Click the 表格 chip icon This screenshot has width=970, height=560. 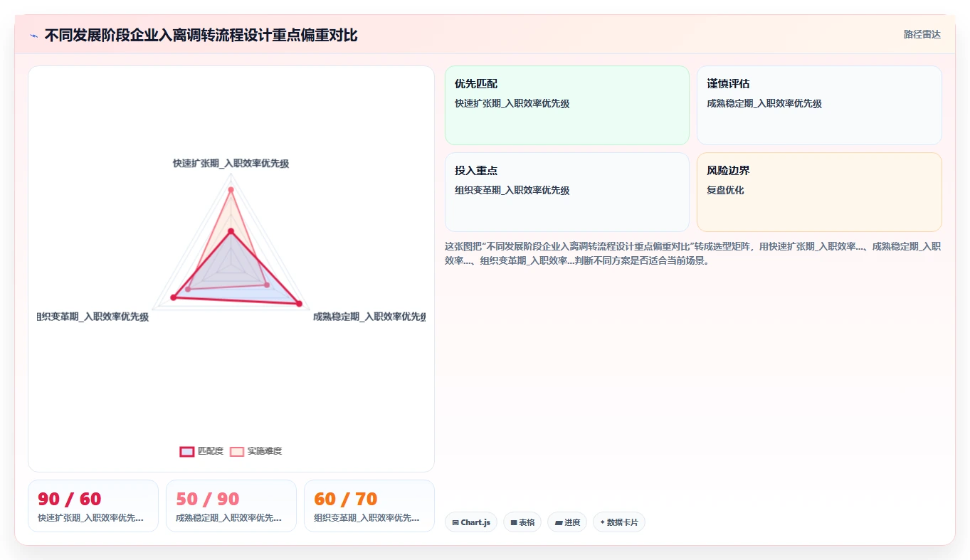(x=514, y=522)
